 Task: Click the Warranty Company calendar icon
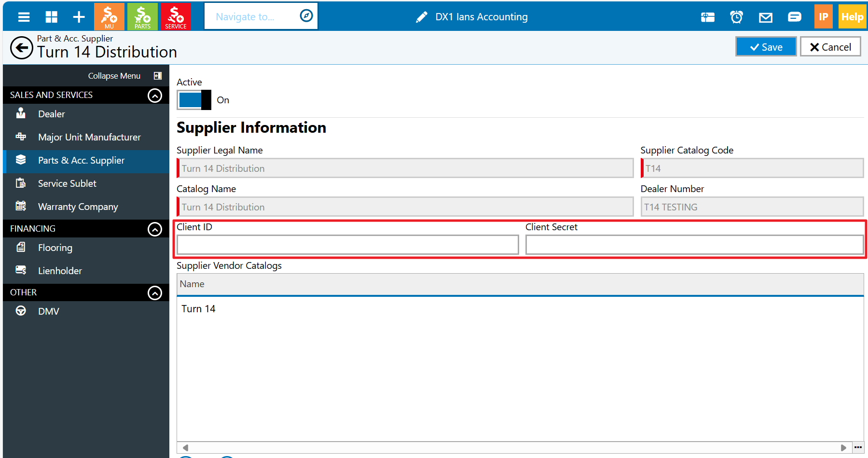[x=21, y=206]
